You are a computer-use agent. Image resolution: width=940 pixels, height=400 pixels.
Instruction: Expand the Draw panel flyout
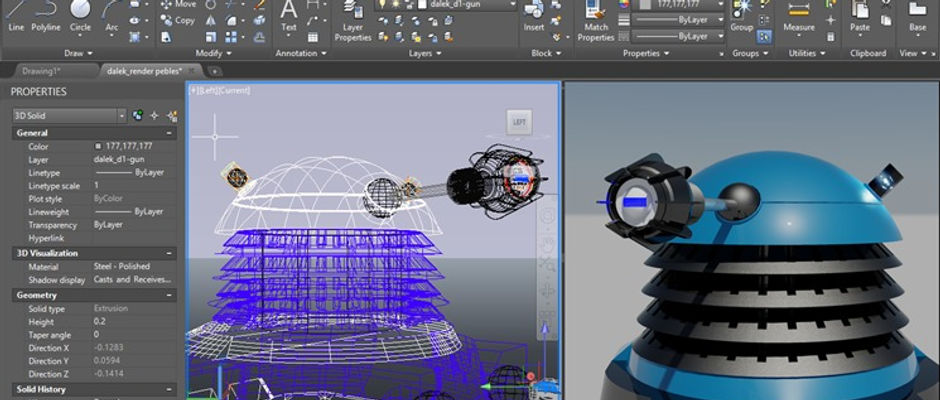tap(79, 53)
